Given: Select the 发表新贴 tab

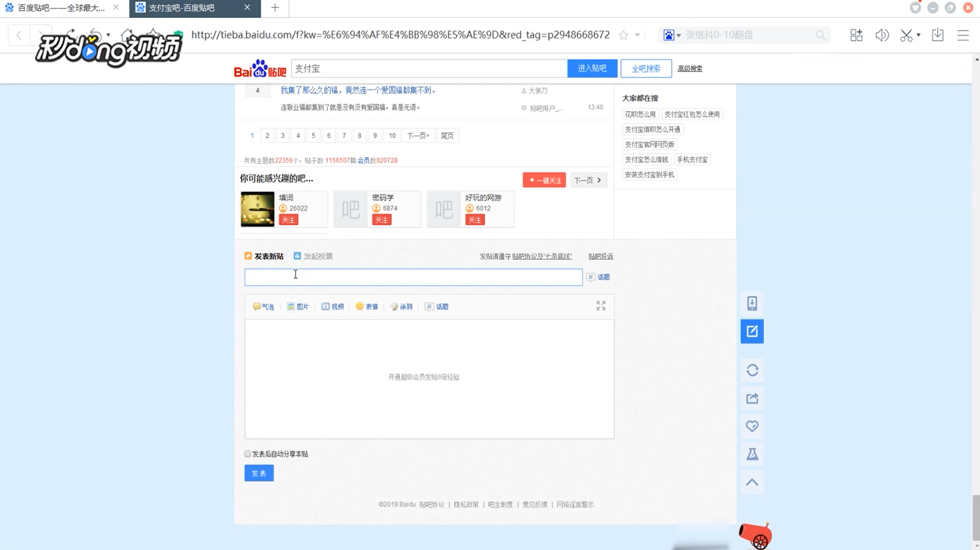Looking at the screenshot, I should tap(264, 256).
